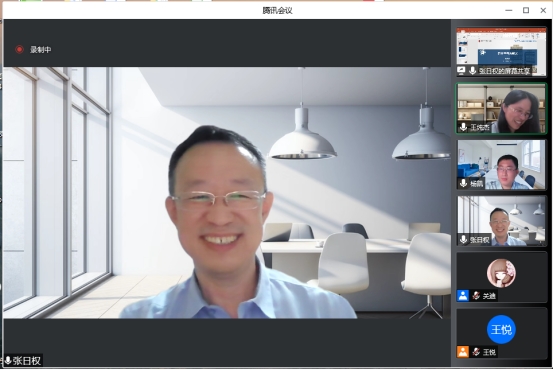Click the red recording indicator icon

coord(19,49)
